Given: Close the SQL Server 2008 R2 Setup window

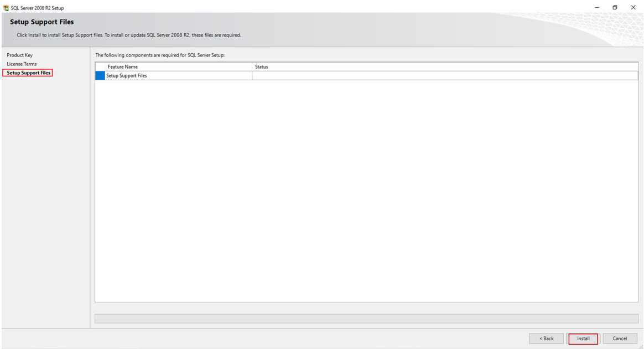Looking at the screenshot, I should pos(633,7).
